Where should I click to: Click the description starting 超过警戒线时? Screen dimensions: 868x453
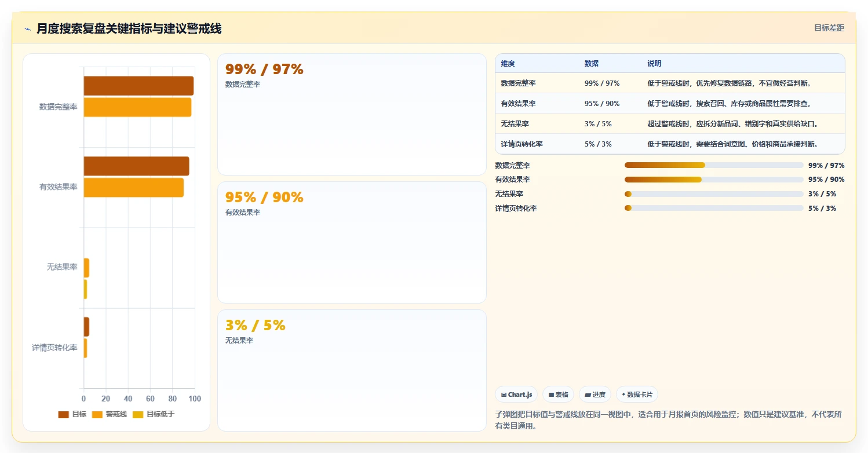[x=733, y=124]
